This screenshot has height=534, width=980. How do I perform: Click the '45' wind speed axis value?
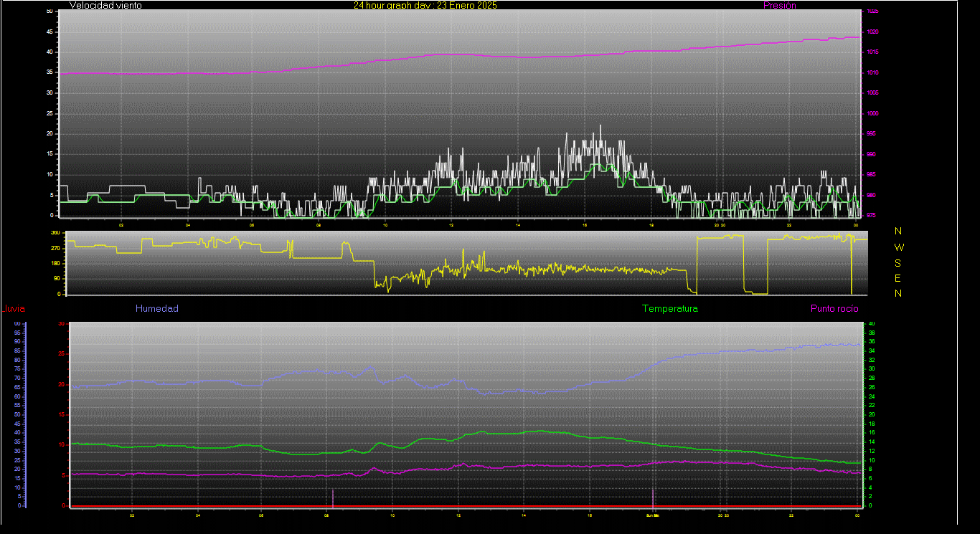(x=49, y=32)
